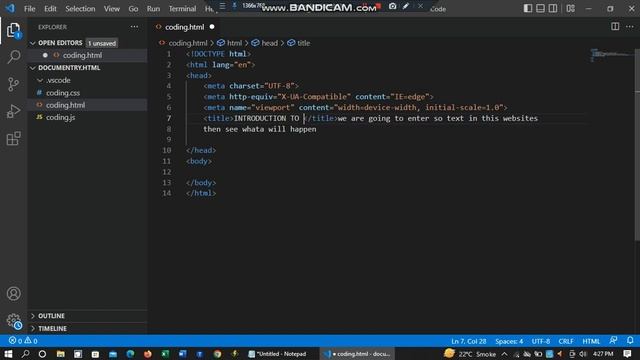Open notifications bell in status bar

point(630,340)
